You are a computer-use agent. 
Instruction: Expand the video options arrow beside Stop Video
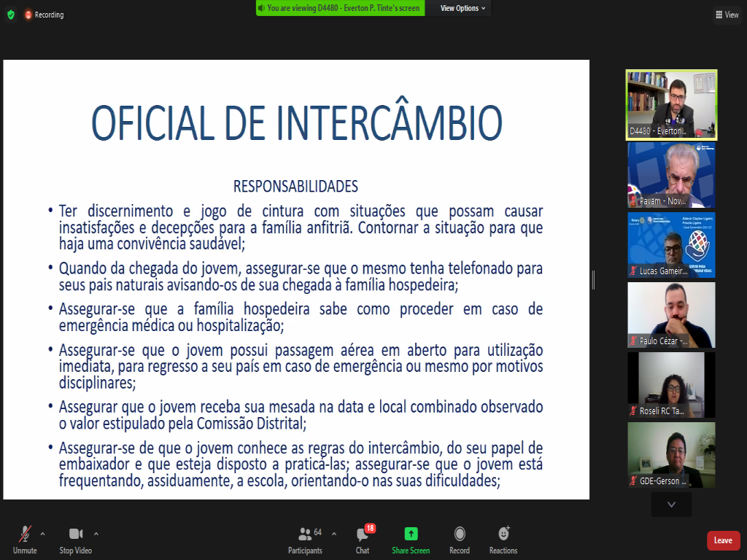click(96, 533)
